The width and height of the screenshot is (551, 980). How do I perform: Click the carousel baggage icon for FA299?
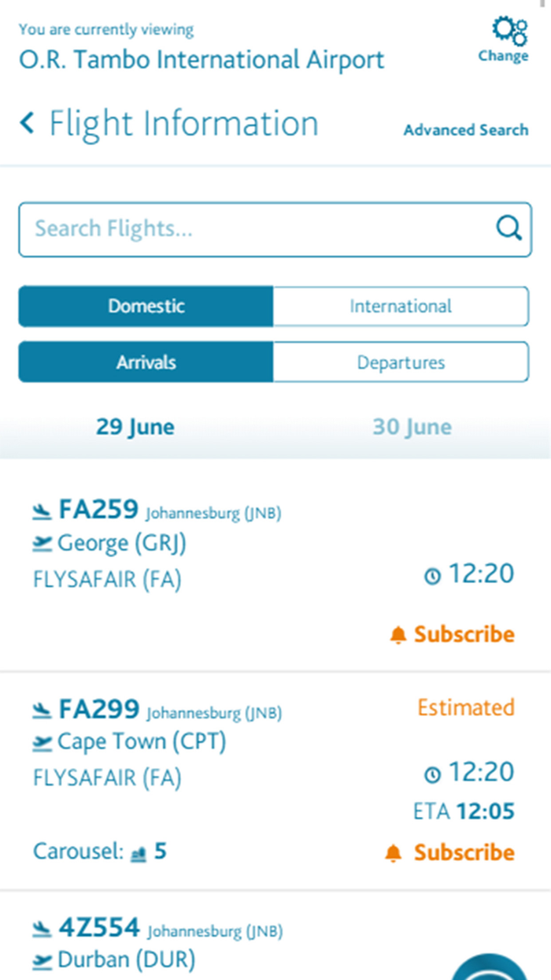pyautogui.click(x=139, y=852)
